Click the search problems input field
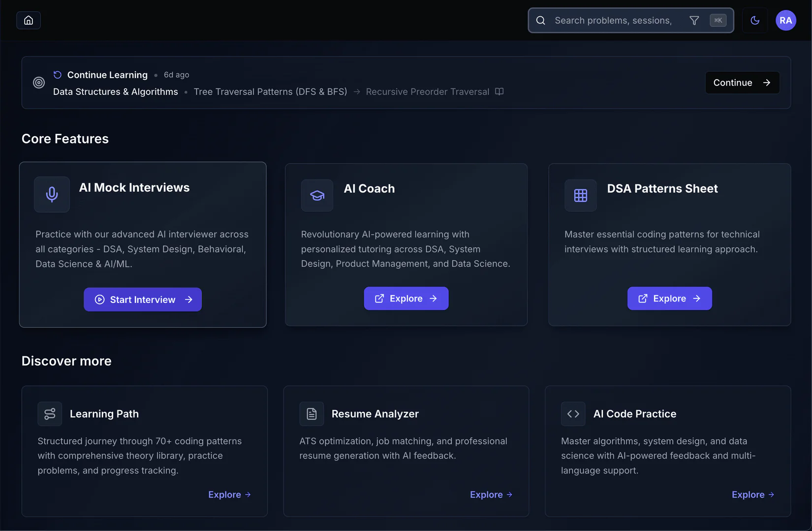 613,20
